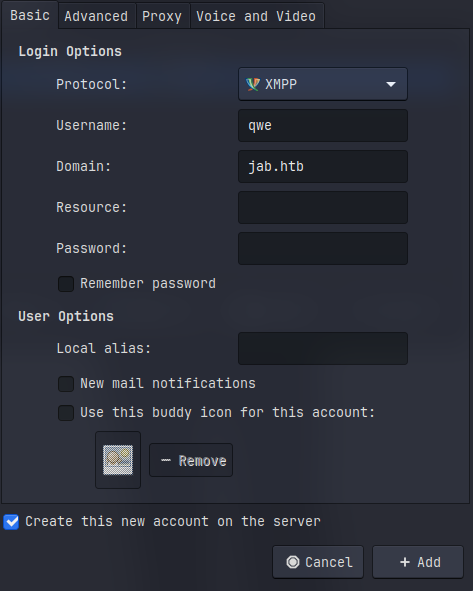
Task: Uncheck Create this new account on server
Action: pos(11,522)
